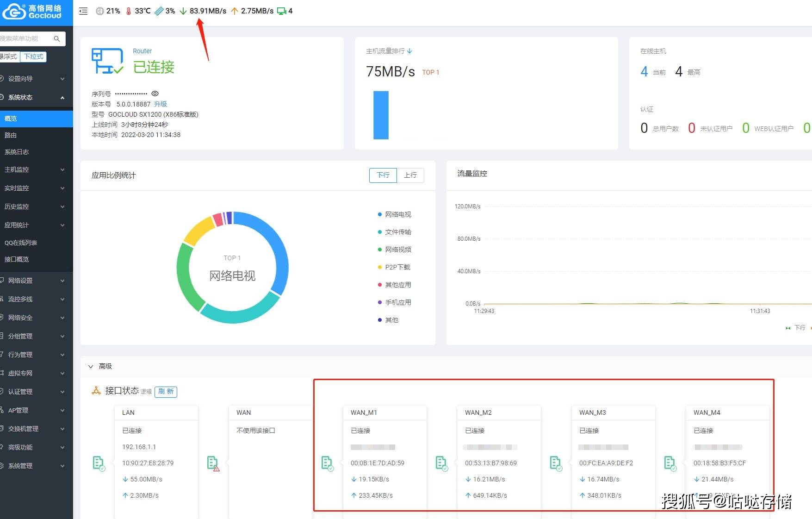Open QQ在线列表 page

[37, 243]
